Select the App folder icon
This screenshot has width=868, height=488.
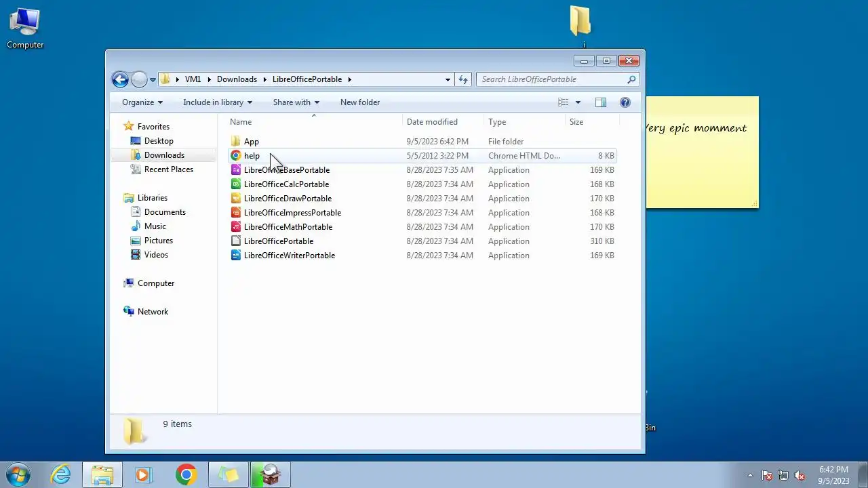[x=235, y=142]
